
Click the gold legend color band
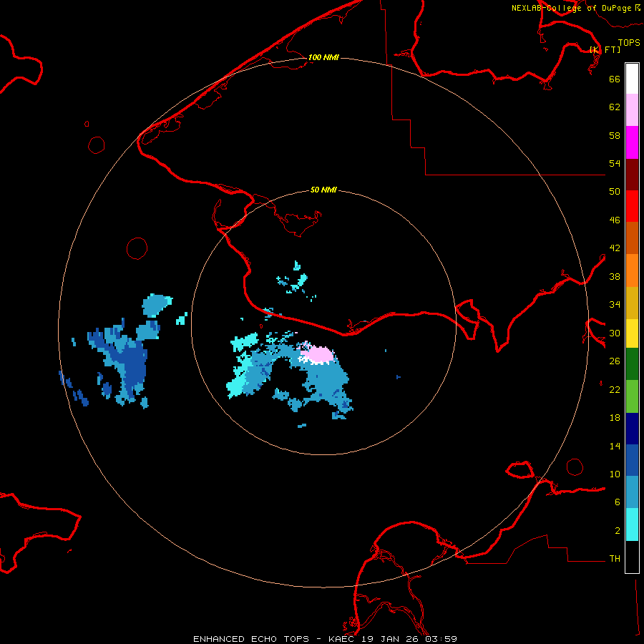(632, 303)
